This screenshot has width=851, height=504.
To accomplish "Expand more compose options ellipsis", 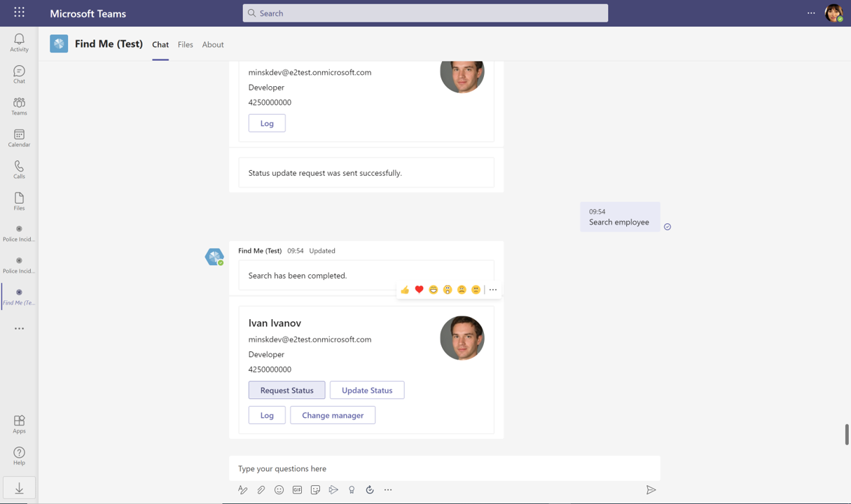I will coord(388,490).
